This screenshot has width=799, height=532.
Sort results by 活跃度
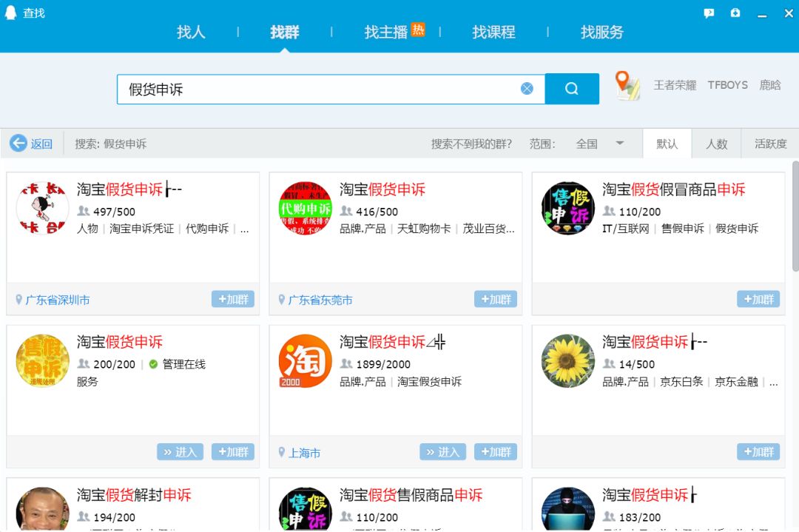(x=770, y=144)
